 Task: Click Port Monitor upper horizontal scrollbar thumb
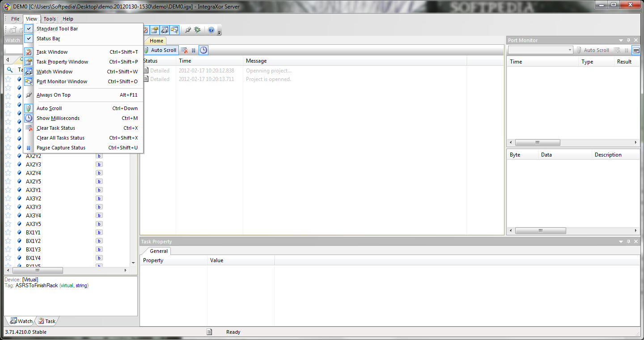click(538, 143)
